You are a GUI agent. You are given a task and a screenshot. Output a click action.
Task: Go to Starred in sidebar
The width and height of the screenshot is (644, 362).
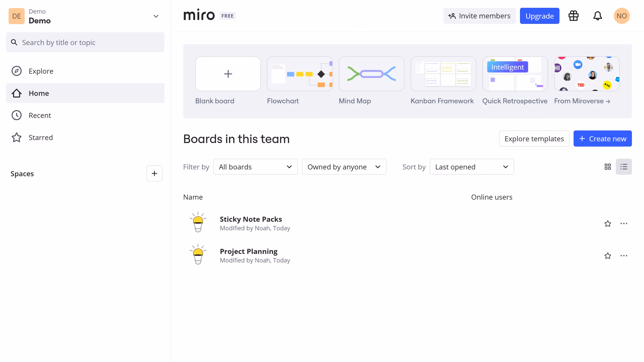pyautogui.click(x=85, y=137)
